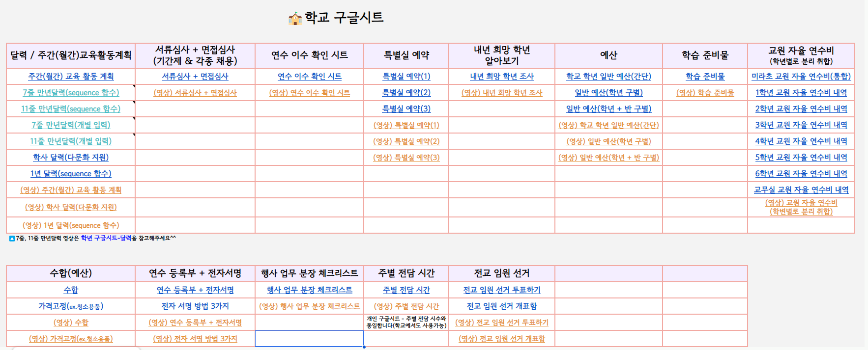The image size is (868, 350).
Task: Open the blue 전교 임원 선거 개표함 link
Action: (x=501, y=306)
